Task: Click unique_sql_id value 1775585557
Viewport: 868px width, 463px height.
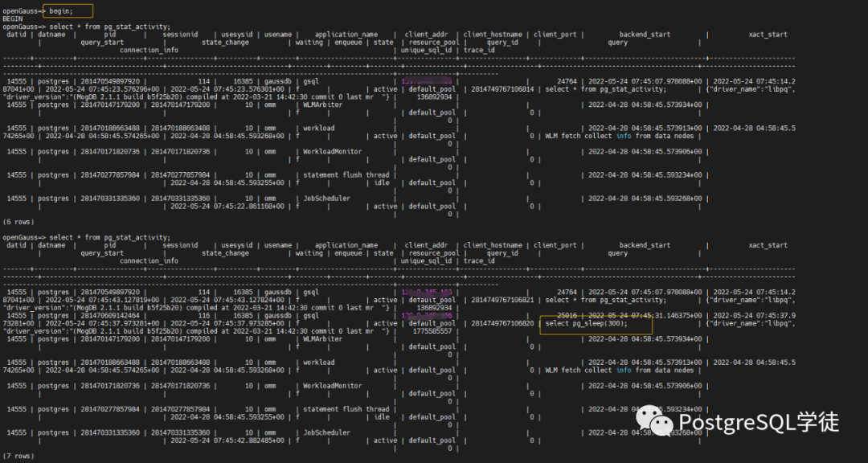Action: (432, 331)
